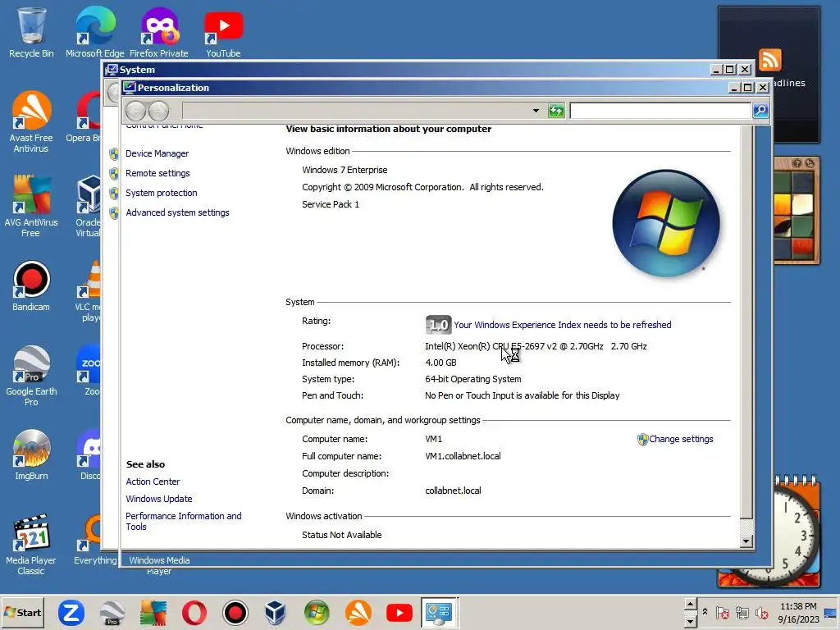Click the Show desktop button in tray
The image size is (840, 630).
tap(830, 613)
